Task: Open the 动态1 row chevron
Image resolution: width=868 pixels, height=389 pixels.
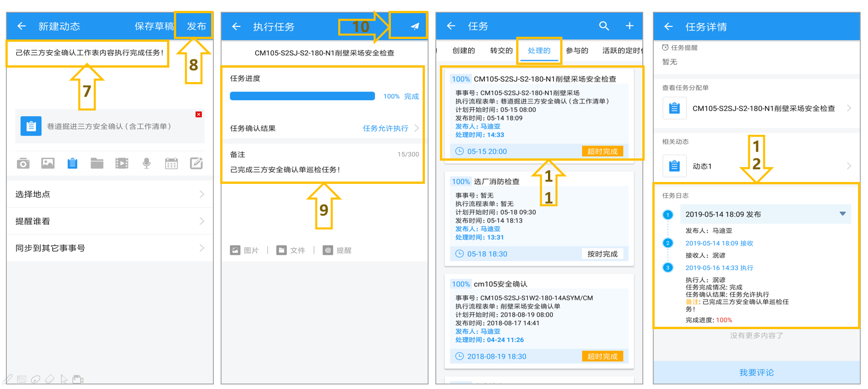Action: point(848,166)
